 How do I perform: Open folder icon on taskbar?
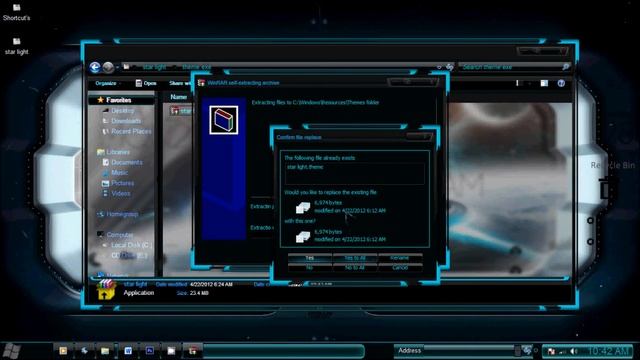click(105, 351)
